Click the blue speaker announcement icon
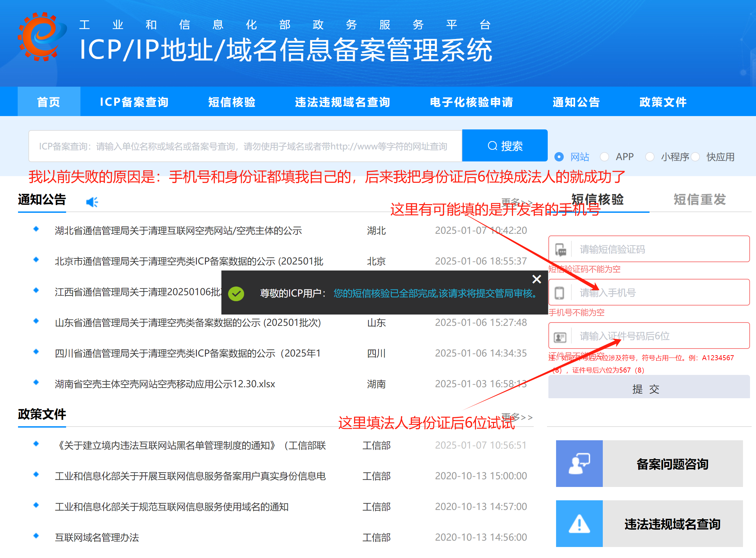The image size is (756, 558). [x=92, y=202]
